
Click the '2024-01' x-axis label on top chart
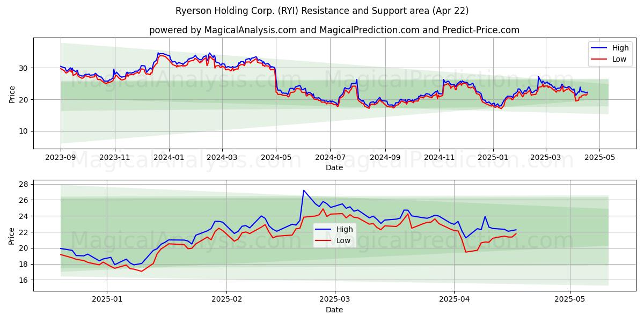[x=169, y=158]
